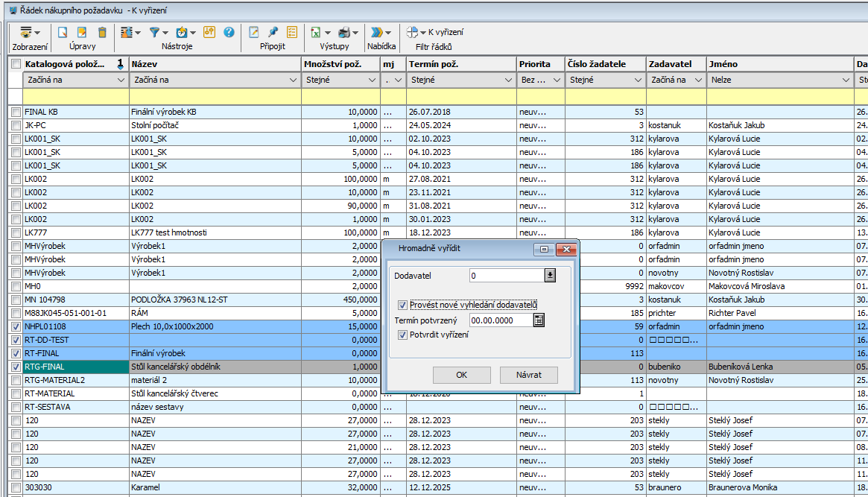
Task: Click the new record icon in Úpravy
Action: [63, 33]
